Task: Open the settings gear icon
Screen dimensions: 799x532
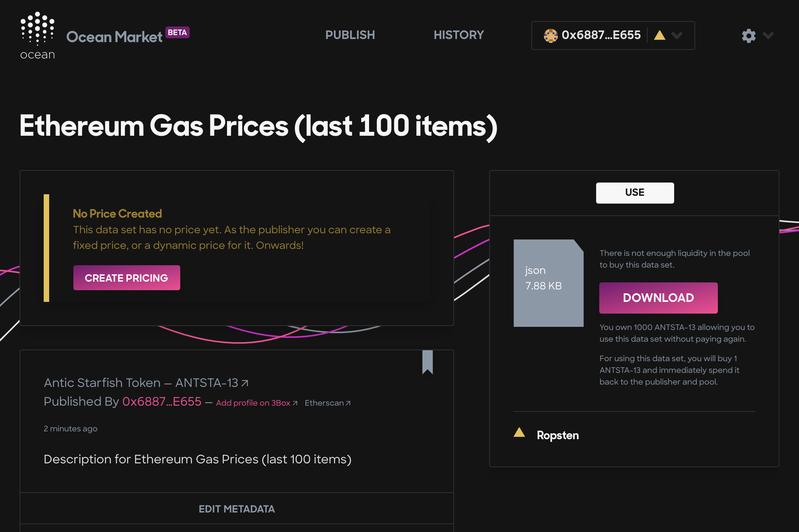Action: coord(749,35)
